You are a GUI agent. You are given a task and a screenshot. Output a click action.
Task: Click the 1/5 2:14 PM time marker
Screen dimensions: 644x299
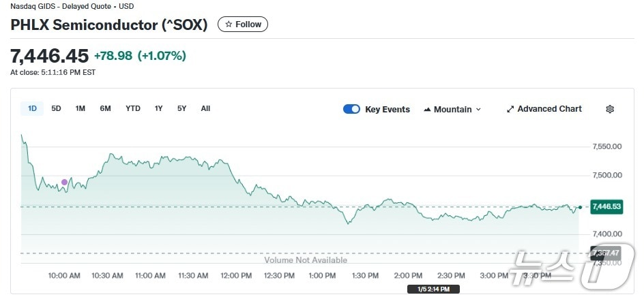[433, 289]
